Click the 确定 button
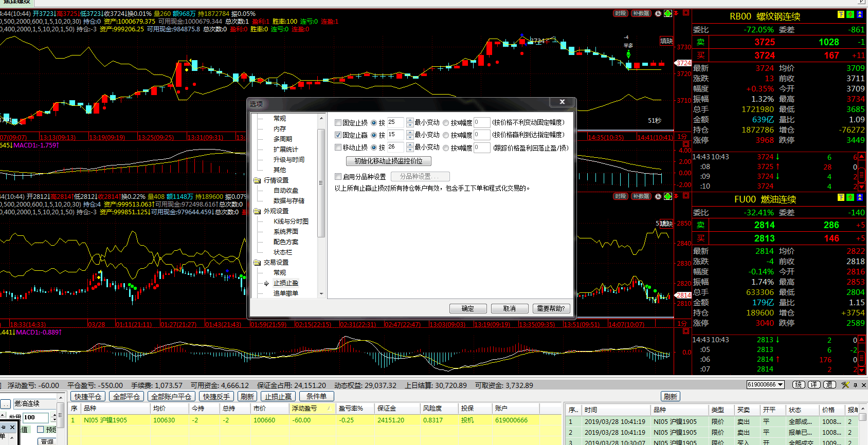Screen dimensions: 868x445 468,308
